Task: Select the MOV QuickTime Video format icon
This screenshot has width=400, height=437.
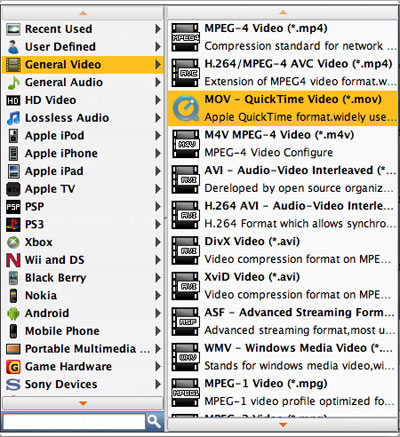Action: point(185,108)
